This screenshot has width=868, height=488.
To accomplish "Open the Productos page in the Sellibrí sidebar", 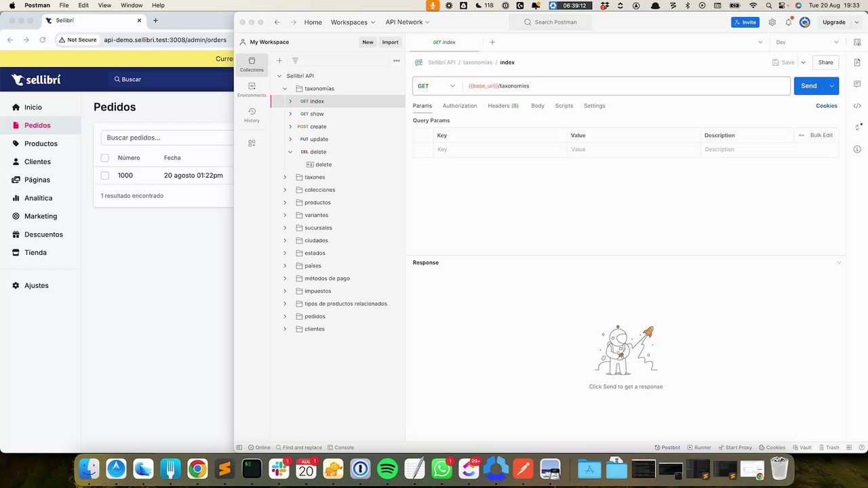I will [41, 144].
